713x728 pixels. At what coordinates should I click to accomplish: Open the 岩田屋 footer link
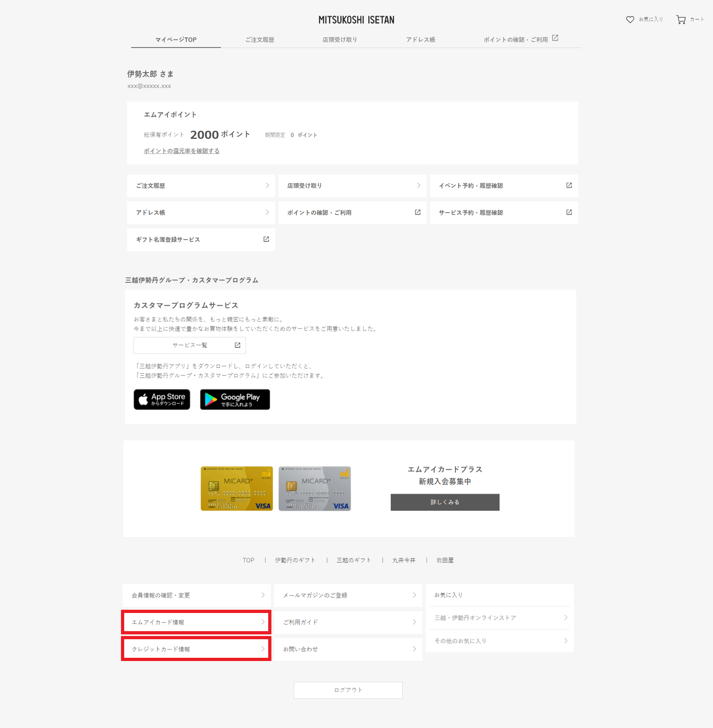click(x=445, y=560)
